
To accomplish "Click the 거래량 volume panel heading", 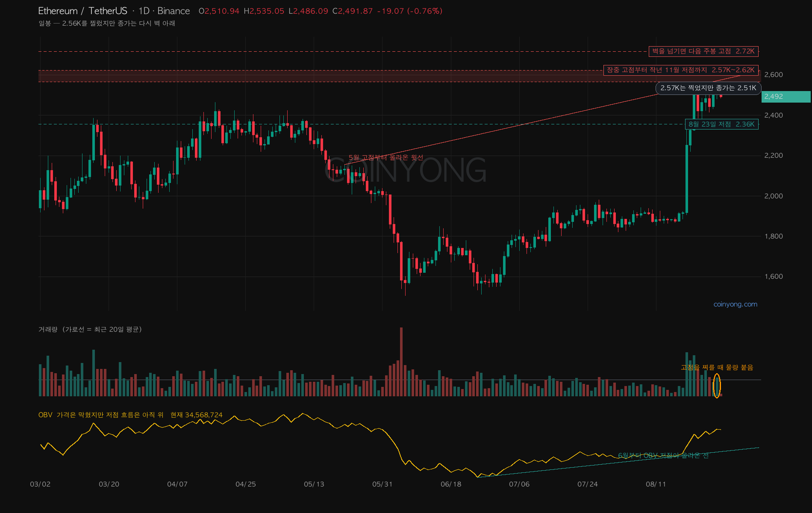I will pyautogui.click(x=90, y=329).
